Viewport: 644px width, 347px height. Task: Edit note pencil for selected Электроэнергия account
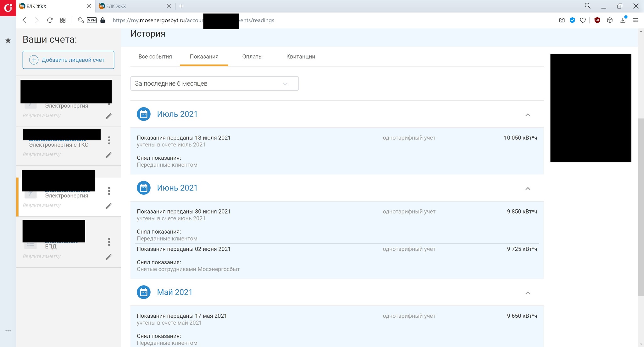[x=108, y=206]
